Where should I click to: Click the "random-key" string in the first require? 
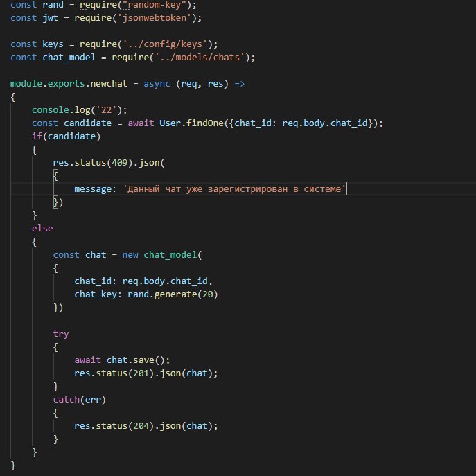click(154, 5)
